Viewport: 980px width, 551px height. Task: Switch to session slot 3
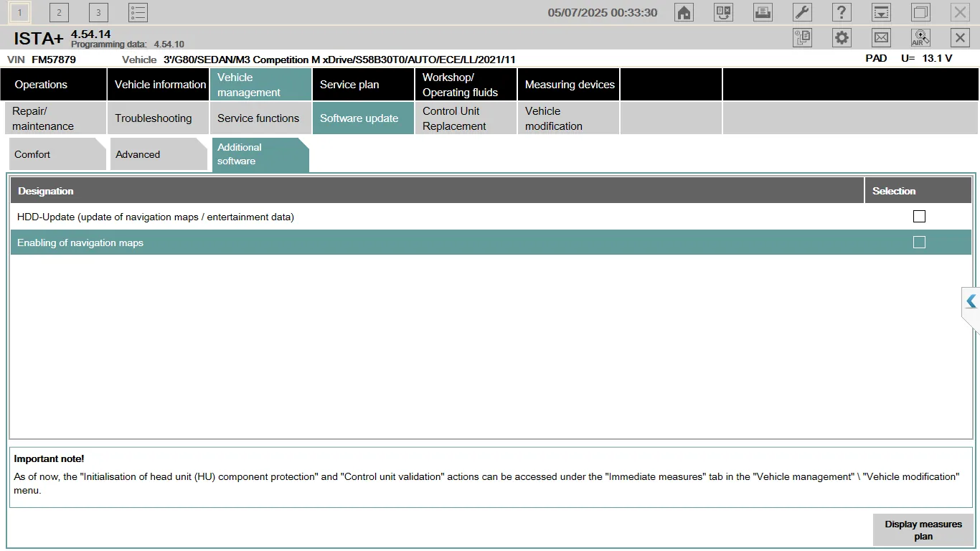pyautogui.click(x=98, y=12)
